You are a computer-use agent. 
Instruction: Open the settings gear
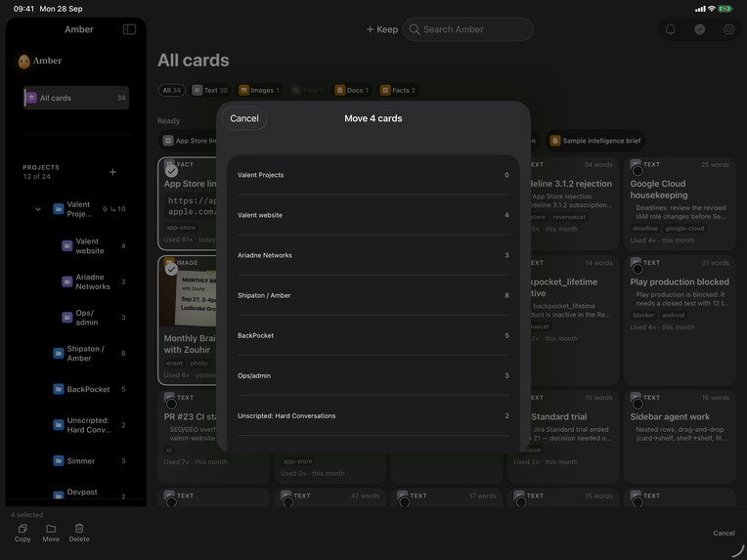tap(728, 29)
